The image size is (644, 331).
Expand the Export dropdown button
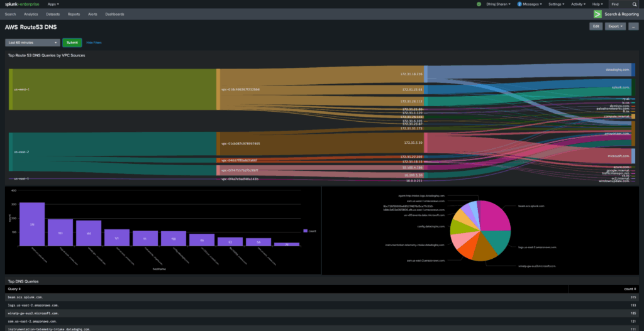(x=615, y=26)
